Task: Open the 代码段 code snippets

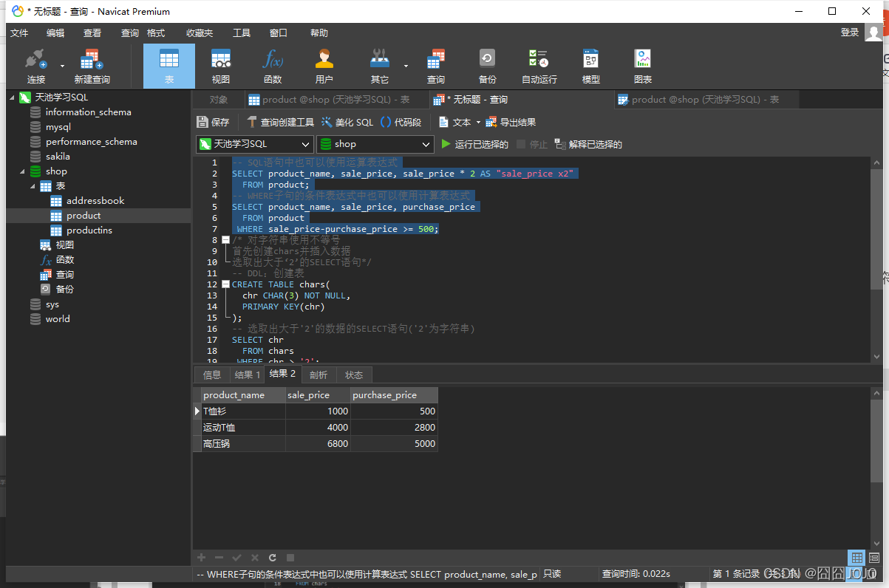Action: (x=401, y=123)
